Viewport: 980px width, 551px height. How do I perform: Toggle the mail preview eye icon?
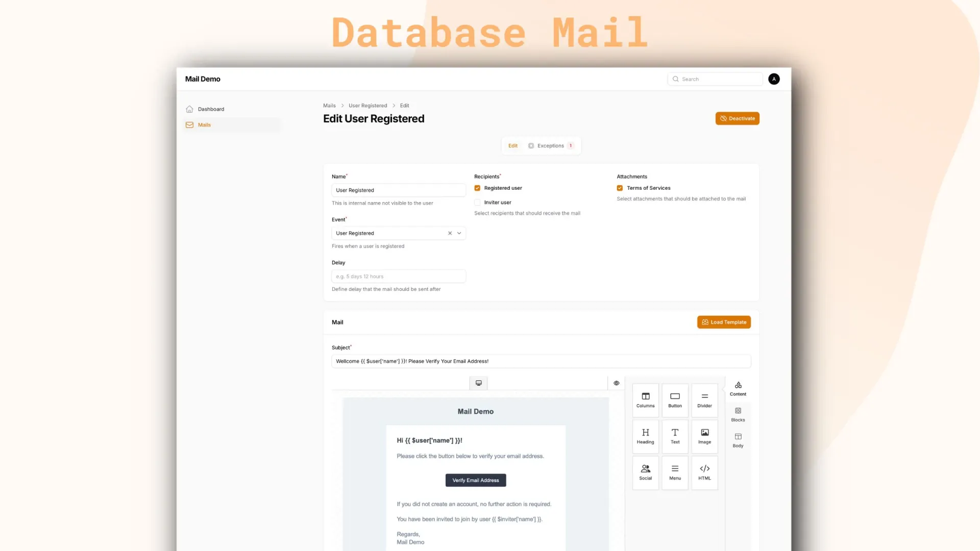[x=616, y=383]
